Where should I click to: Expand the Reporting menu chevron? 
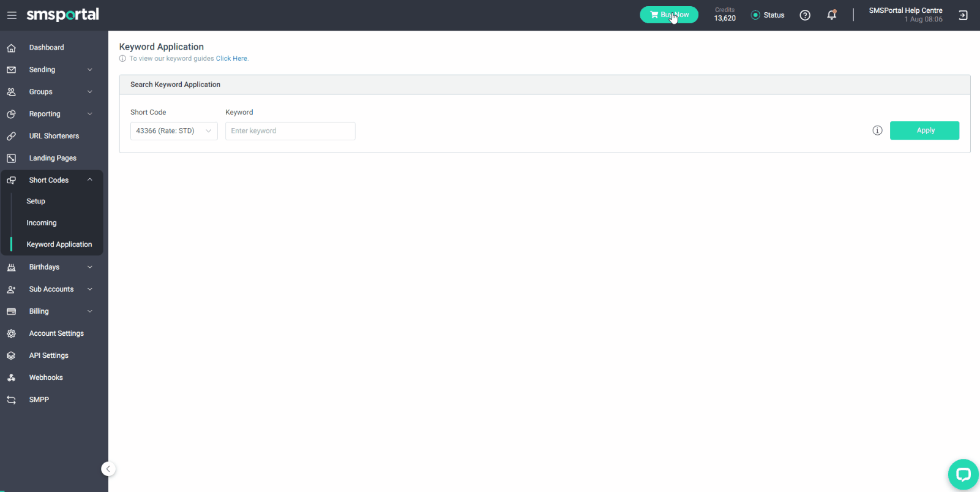click(90, 114)
